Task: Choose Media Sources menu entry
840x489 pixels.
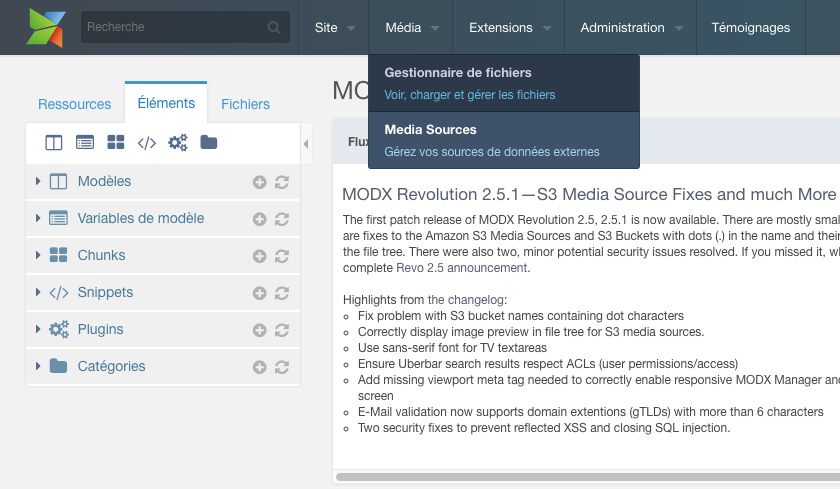Action: (x=504, y=140)
